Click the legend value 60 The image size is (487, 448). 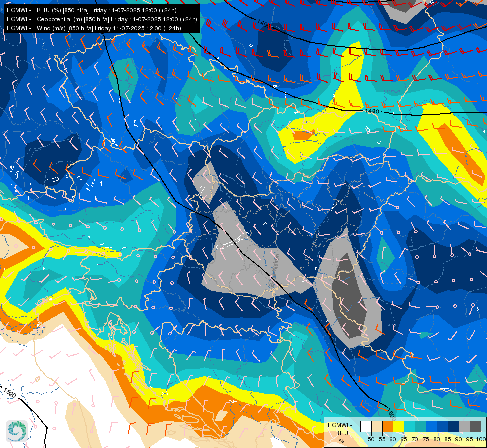[393, 439]
